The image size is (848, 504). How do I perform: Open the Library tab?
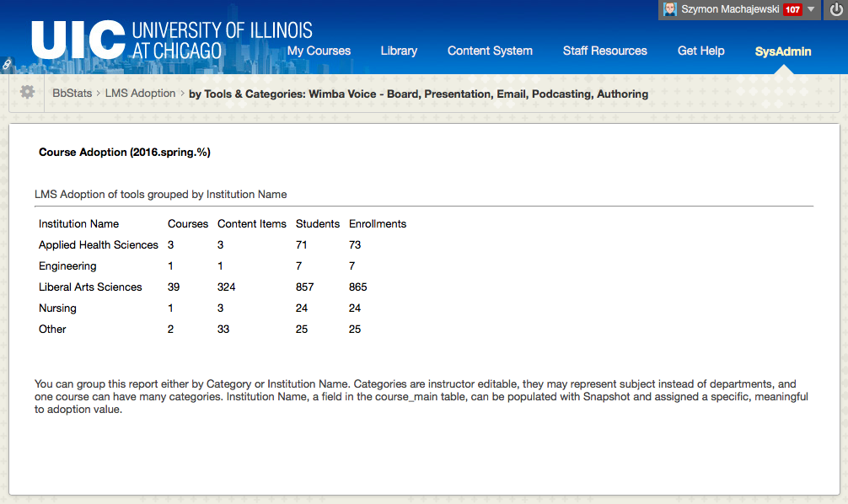pyautogui.click(x=399, y=51)
